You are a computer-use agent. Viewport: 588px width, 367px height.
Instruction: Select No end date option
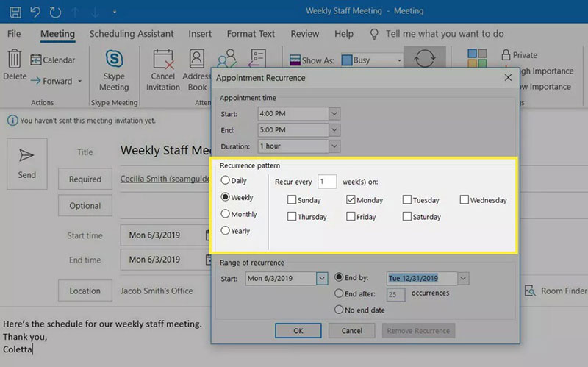pyautogui.click(x=339, y=310)
